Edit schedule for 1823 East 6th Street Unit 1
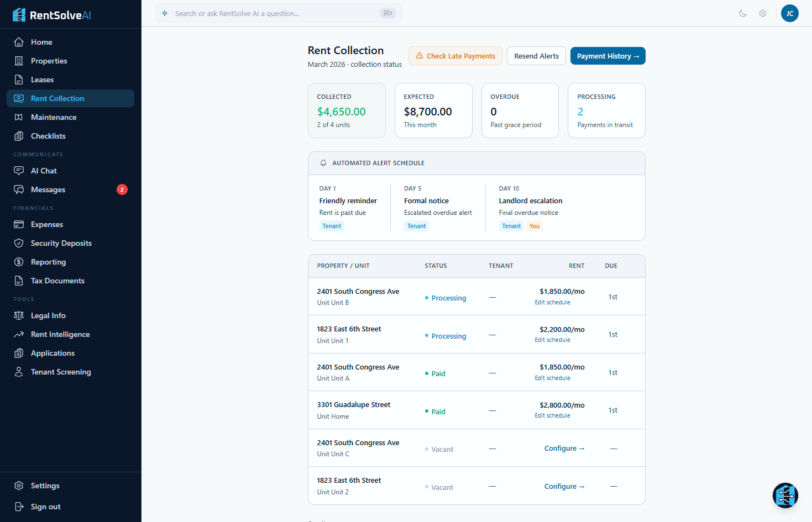The height and width of the screenshot is (522, 812). pyautogui.click(x=552, y=340)
